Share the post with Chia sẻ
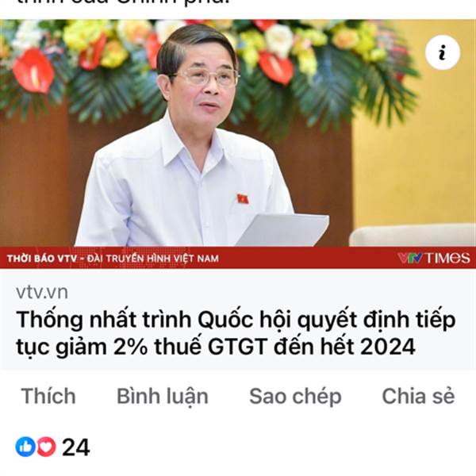 [418, 396]
